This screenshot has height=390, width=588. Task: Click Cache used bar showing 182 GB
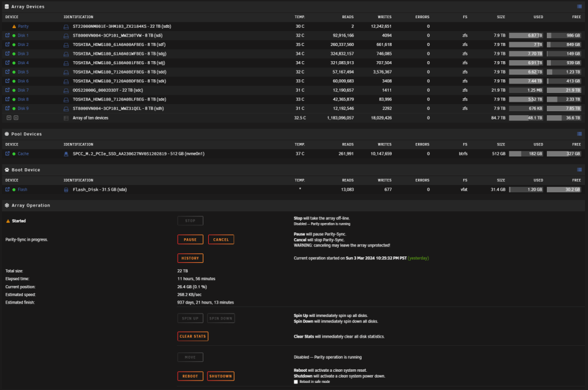pos(526,154)
